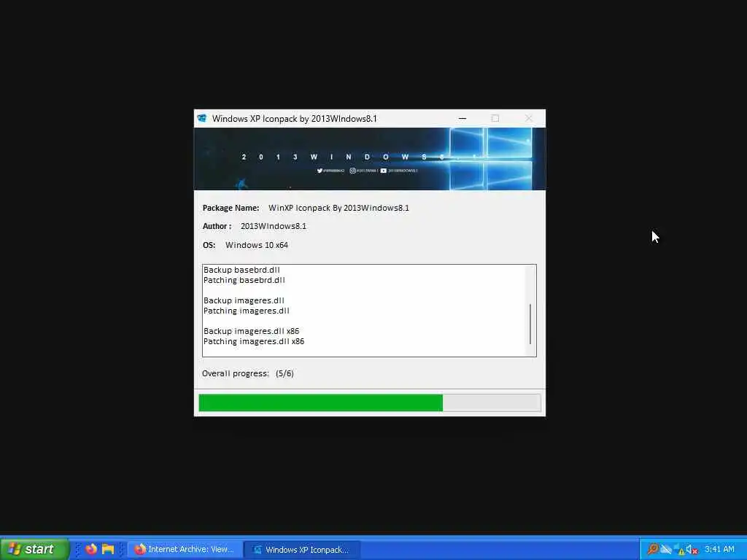Click the 'Backup imageres.dll x86' log line
This screenshot has width=747, height=560.
(x=251, y=331)
